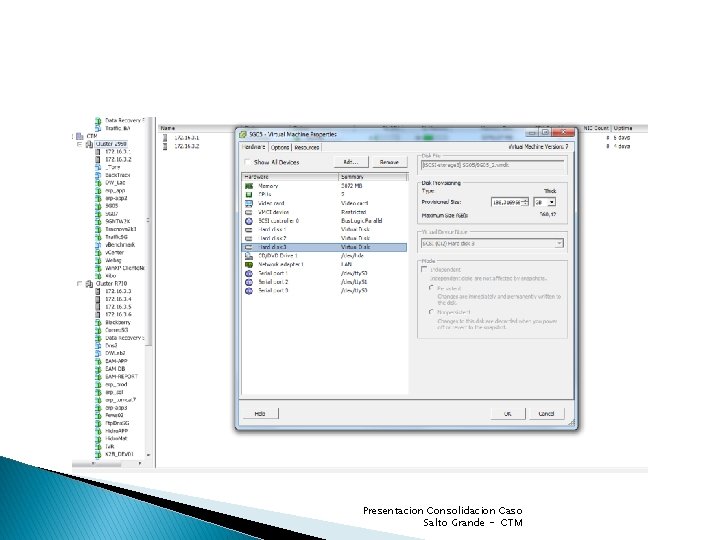This screenshot has height=540, width=720.
Task: Click the VM Properties dialog title icon
Action: pos(243,135)
